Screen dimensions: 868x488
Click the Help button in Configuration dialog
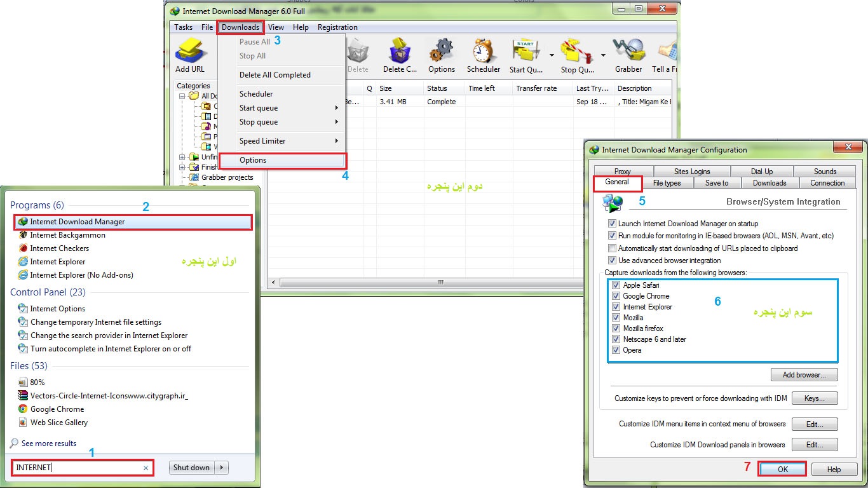click(834, 469)
